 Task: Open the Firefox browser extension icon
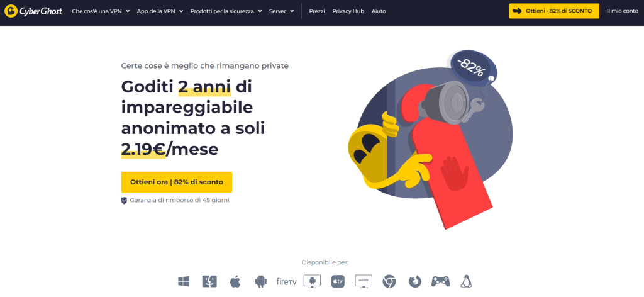tap(415, 281)
